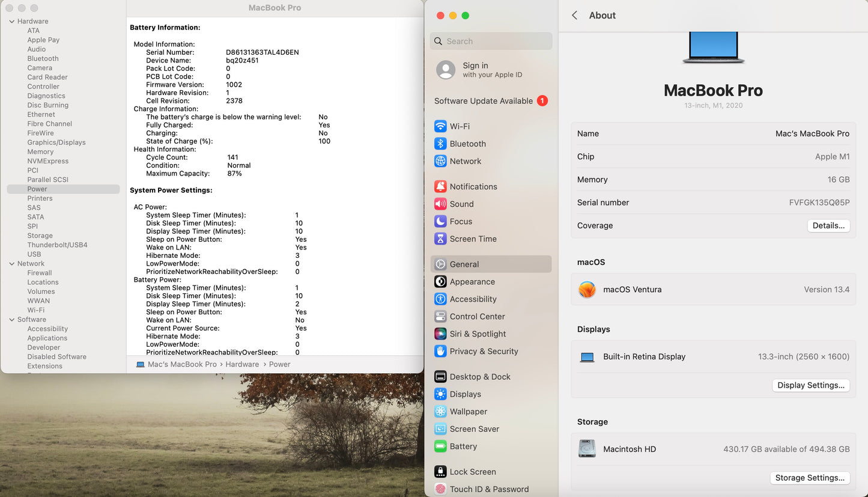The image size is (868, 497).
Task: Click the coverage Details button
Action: pos(828,226)
